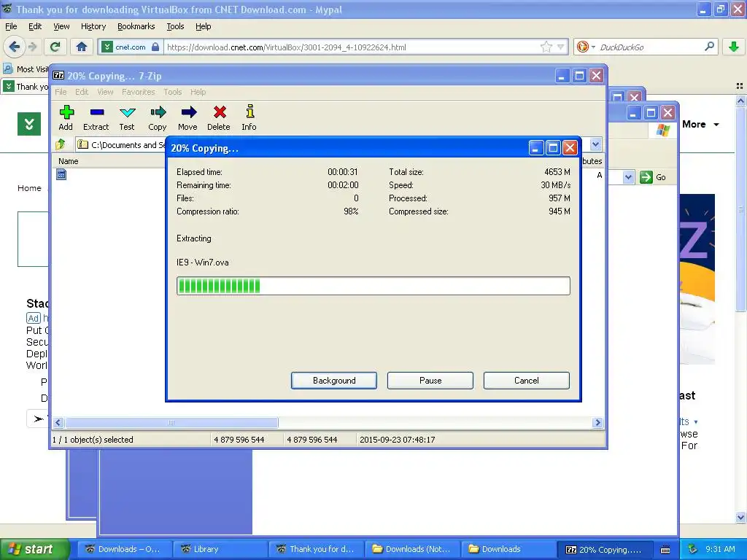
Task: Click browser vertical scrollbar down arrow
Action: [x=740, y=517]
